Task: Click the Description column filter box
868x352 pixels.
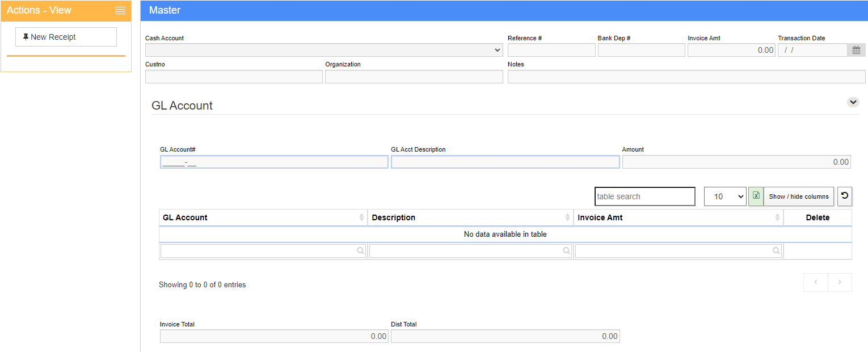Action: 470,251
